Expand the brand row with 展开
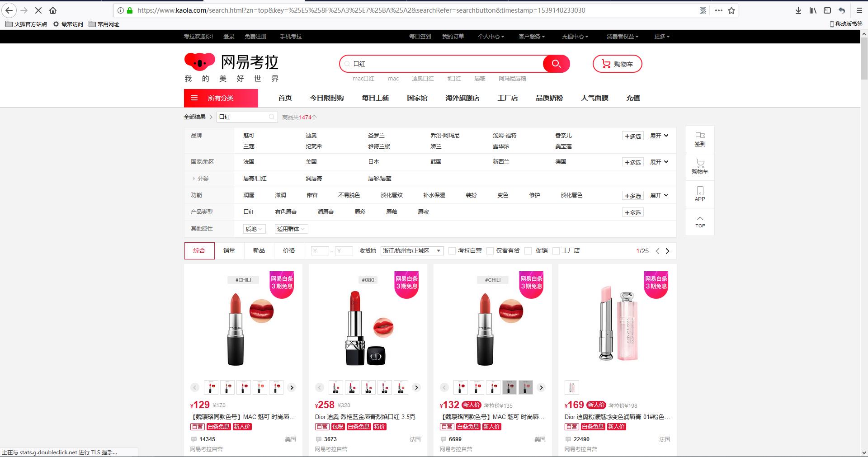Screen dimensions: 868x457 tap(659, 136)
